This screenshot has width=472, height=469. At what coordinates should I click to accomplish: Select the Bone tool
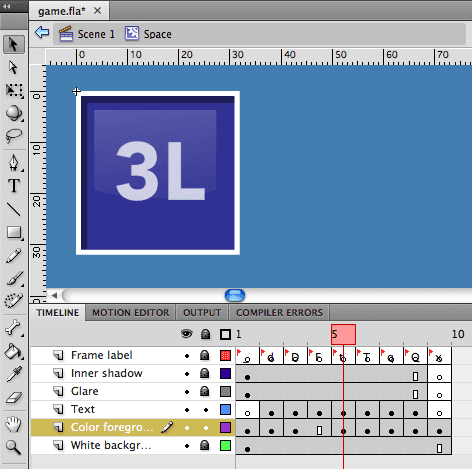tap(14, 327)
